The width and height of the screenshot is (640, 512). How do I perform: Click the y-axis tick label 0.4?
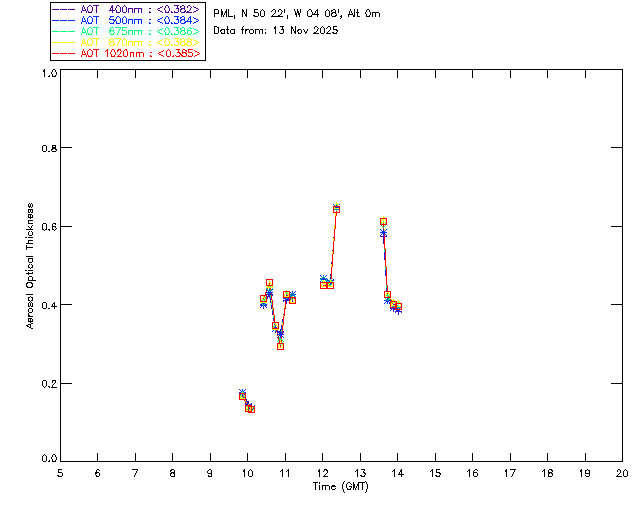coord(49,305)
